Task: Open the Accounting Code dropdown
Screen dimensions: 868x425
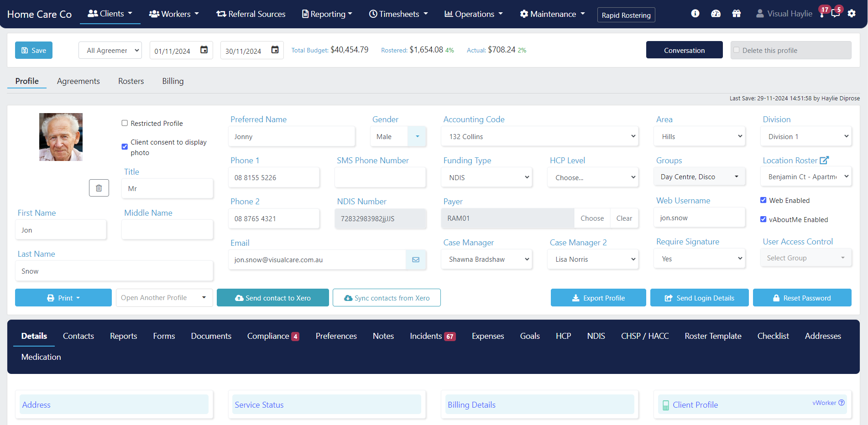Action: (x=539, y=136)
